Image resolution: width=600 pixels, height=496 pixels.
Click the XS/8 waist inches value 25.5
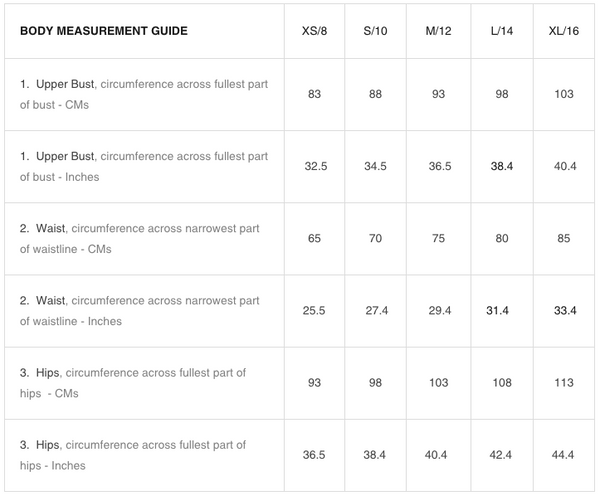click(315, 311)
